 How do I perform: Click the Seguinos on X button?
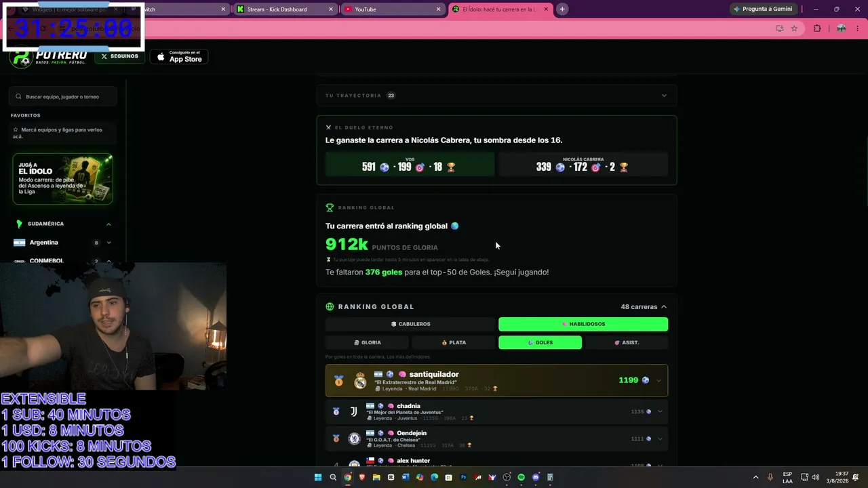pyautogui.click(x=119, y=56)
